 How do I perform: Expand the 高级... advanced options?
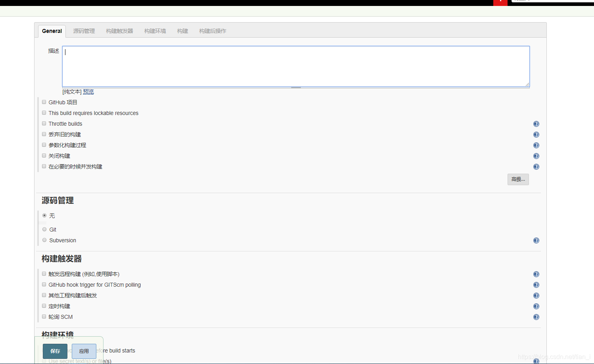[518, 179]
